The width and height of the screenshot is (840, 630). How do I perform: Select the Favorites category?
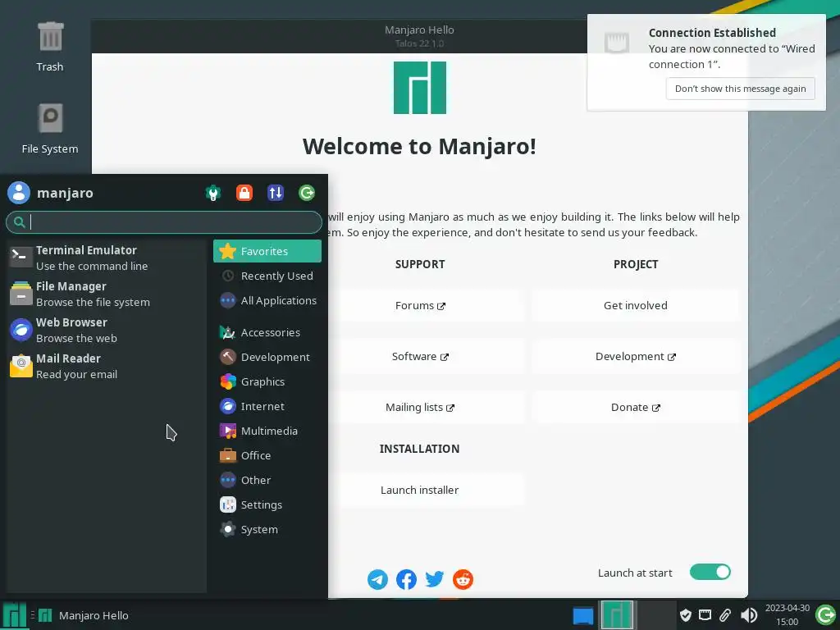point(267,251)
